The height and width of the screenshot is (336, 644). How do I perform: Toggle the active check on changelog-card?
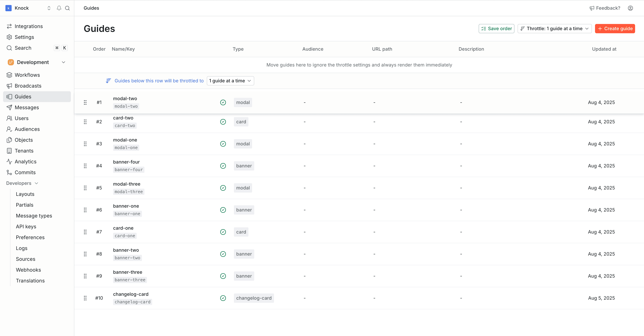(x=223, y=298)
